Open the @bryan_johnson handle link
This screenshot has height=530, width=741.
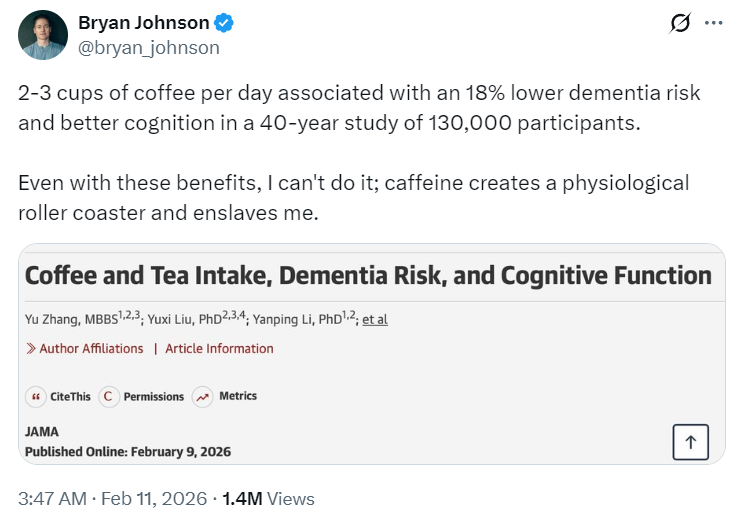(x=149, y=47)
